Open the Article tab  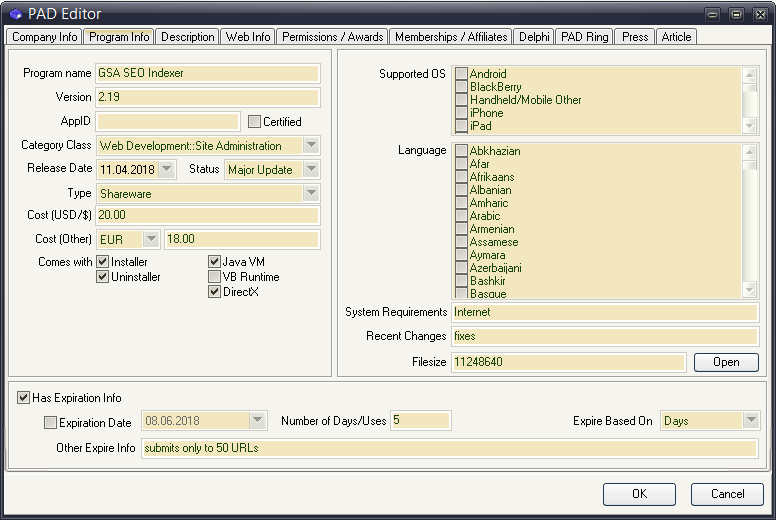(x=676, y=37)
